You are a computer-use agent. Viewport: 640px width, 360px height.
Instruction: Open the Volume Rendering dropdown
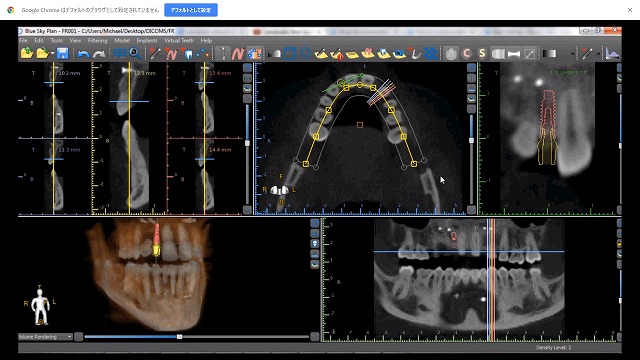point(45,337)
